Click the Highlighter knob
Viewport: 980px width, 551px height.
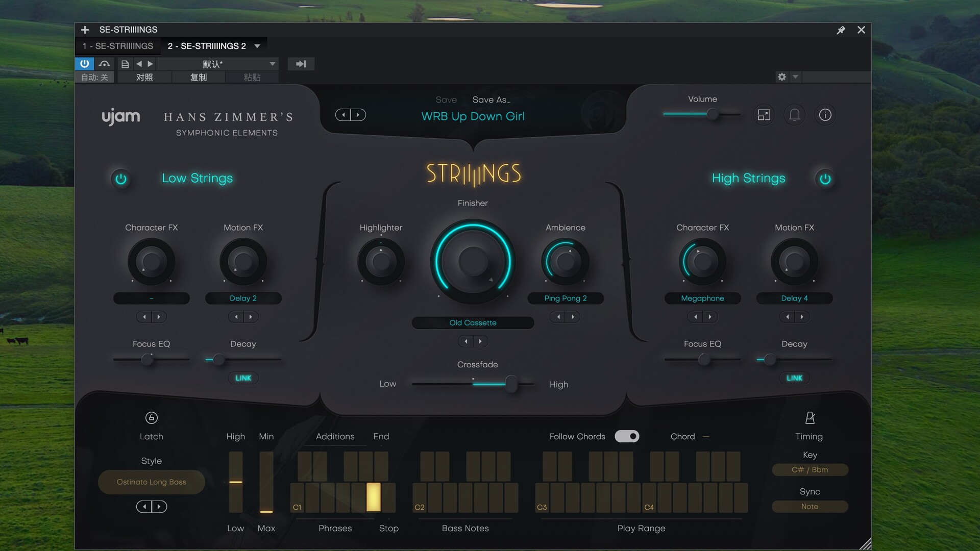381,262
